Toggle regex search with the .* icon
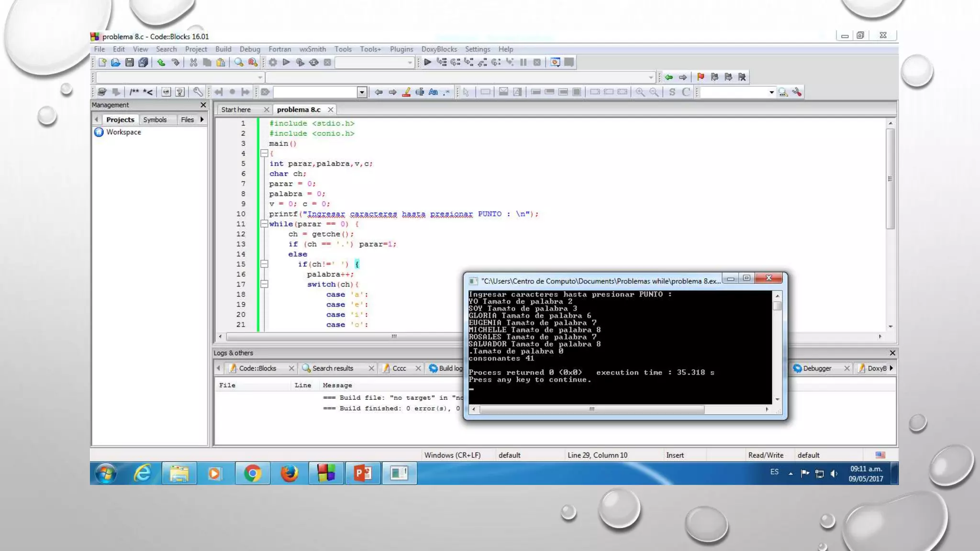 pos(446,92)
